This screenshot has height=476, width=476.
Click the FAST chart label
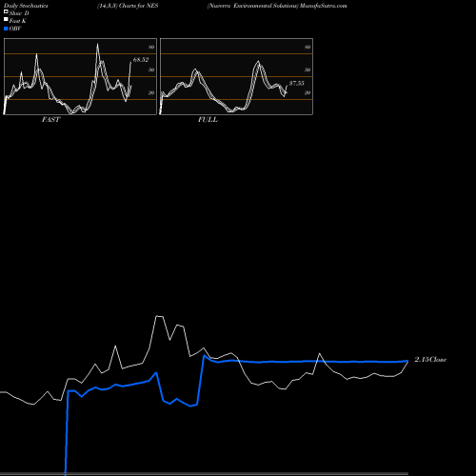[x=50, y=120]
